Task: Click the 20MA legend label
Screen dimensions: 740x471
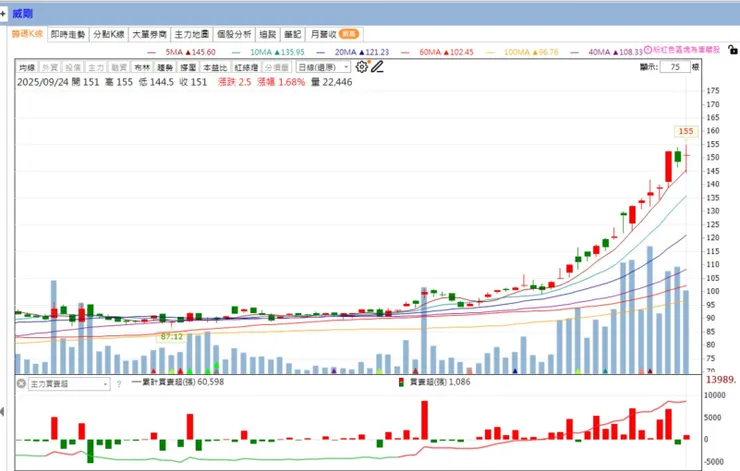Action: point(362,52)
